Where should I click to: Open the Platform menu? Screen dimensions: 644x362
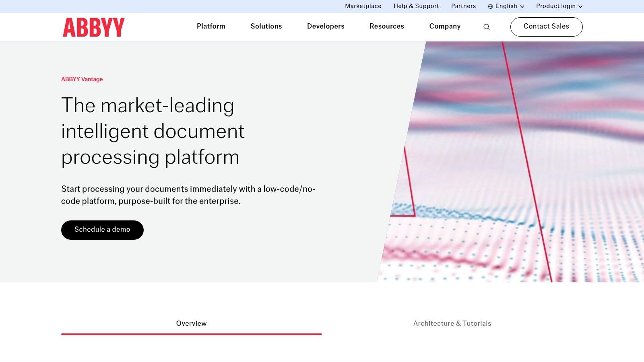pyautogui.click(x=211, y=27)
